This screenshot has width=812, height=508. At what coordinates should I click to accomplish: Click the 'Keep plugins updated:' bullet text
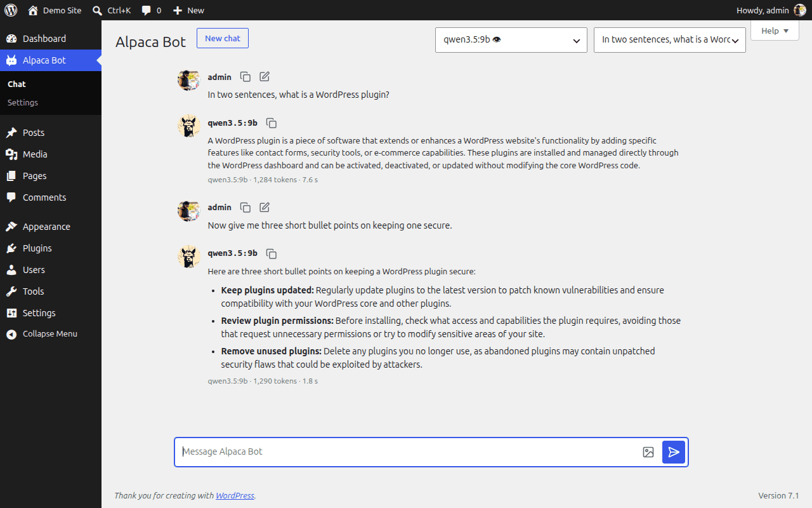pos(268,290)
